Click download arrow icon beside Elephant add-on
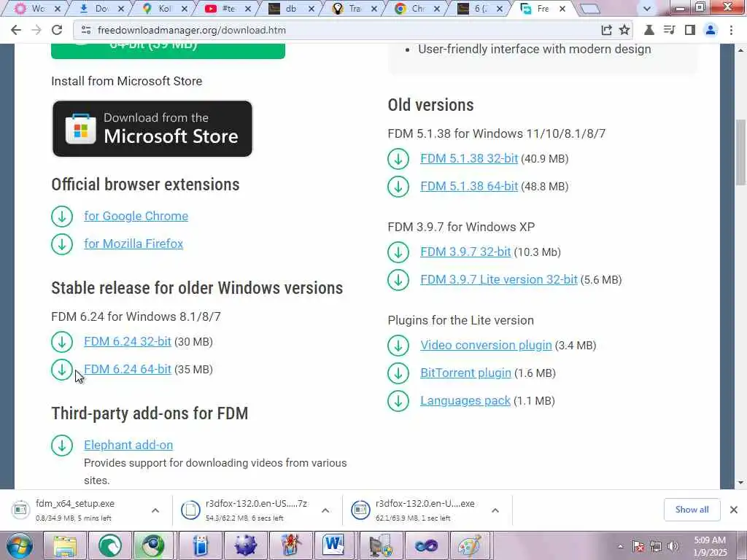This screenshot has height=560, width=747. point(62,446)
